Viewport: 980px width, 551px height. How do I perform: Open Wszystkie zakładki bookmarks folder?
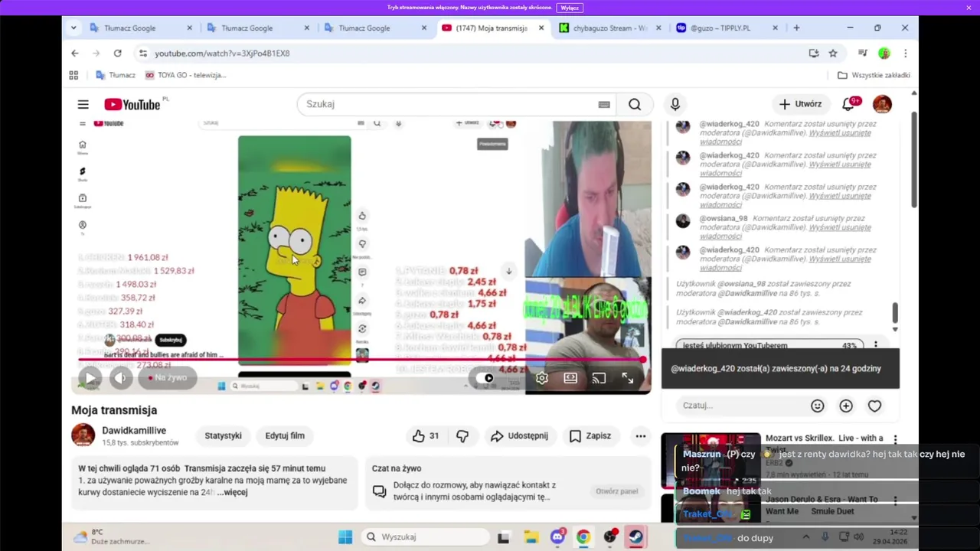pos(874,75)
